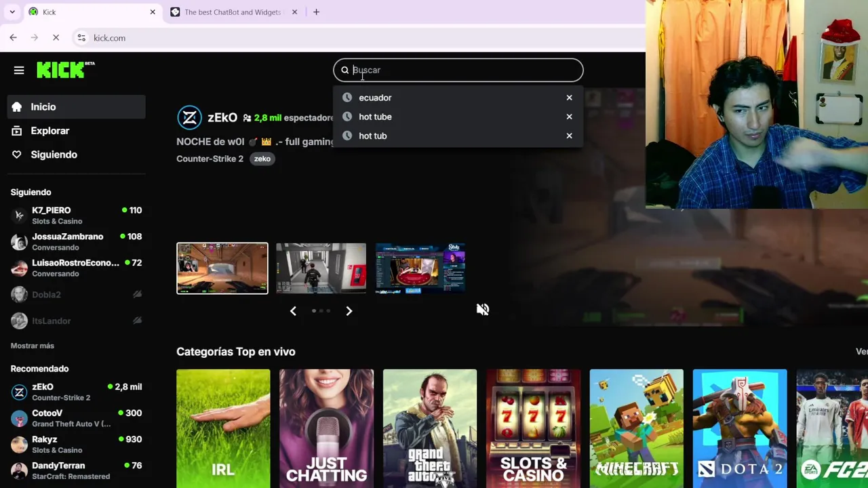868x488 pixels.
Task: Click the clock icon beside 'hot tube'
Action: 347,117
